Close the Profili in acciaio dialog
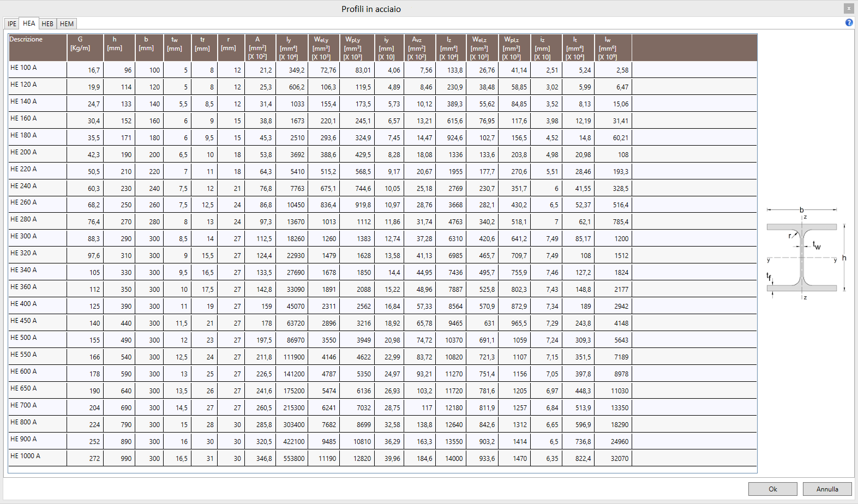 point(849,9)
